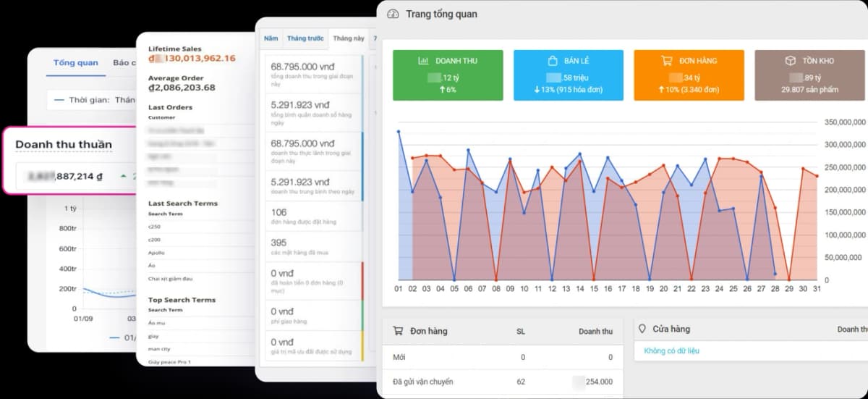Click the shopping bag icon in Bán lẻ card
Image resolution: width=868 pixels, height=399 pixels.
tap(552, 61)
